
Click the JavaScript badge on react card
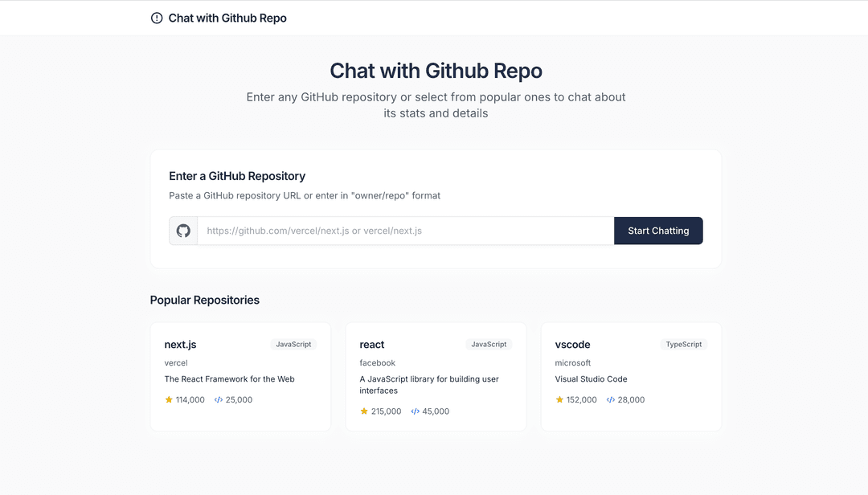pyautogui.click(x=489, y=345)
